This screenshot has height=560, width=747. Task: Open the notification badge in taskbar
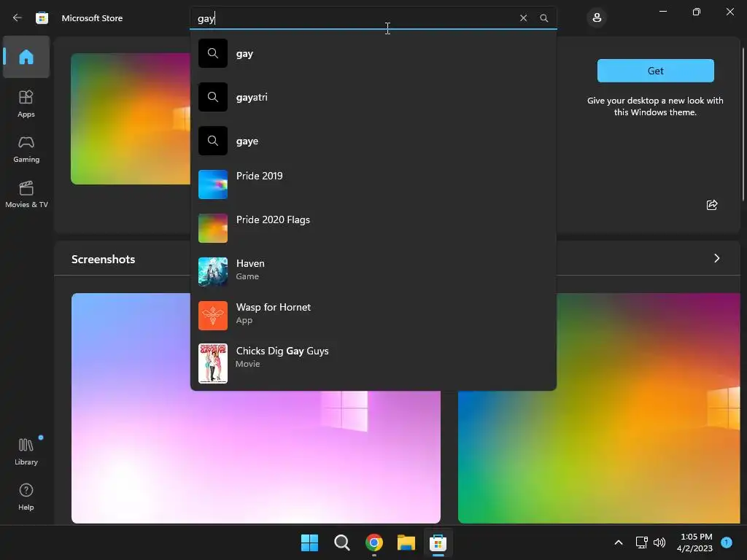point(727,542)
